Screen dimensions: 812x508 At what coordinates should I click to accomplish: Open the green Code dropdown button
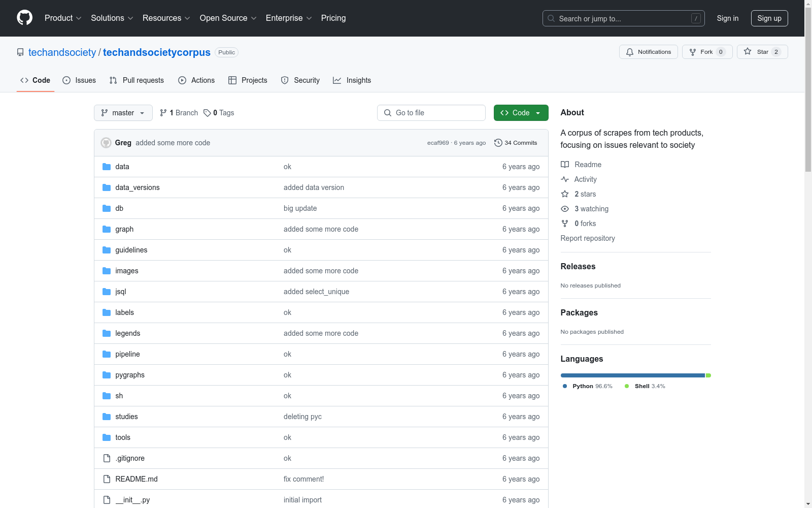521,113
